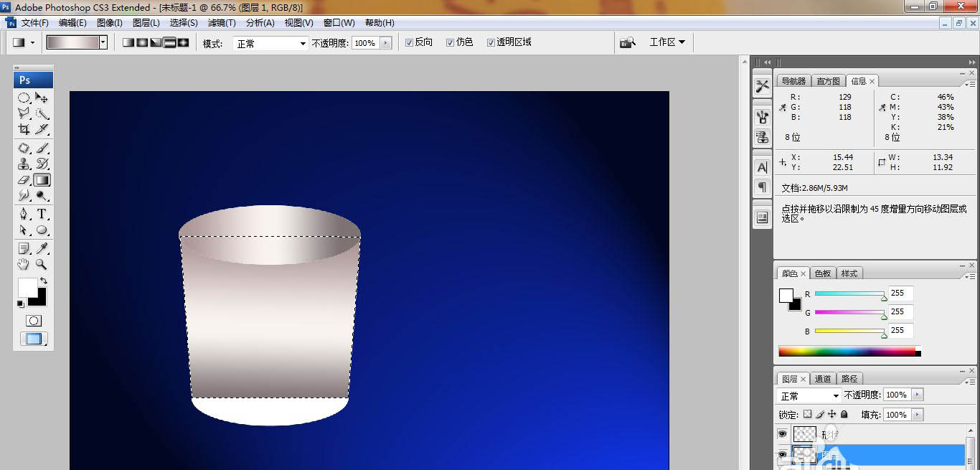The height and width of the screenshot is (470, 980).
Task: Choose Diamond Gradient style
Action: click(x=183, y=42)
